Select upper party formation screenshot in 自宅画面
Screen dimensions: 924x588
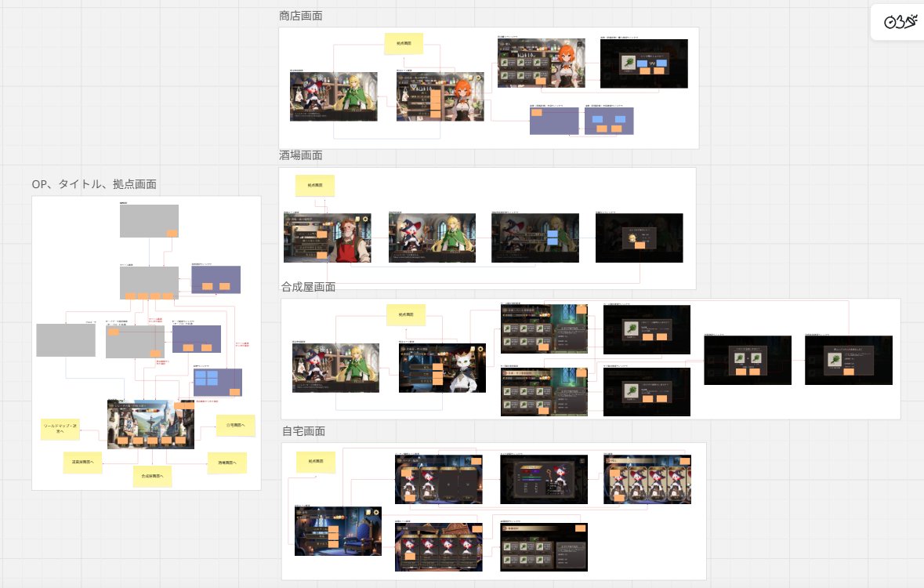pos(439,480)
